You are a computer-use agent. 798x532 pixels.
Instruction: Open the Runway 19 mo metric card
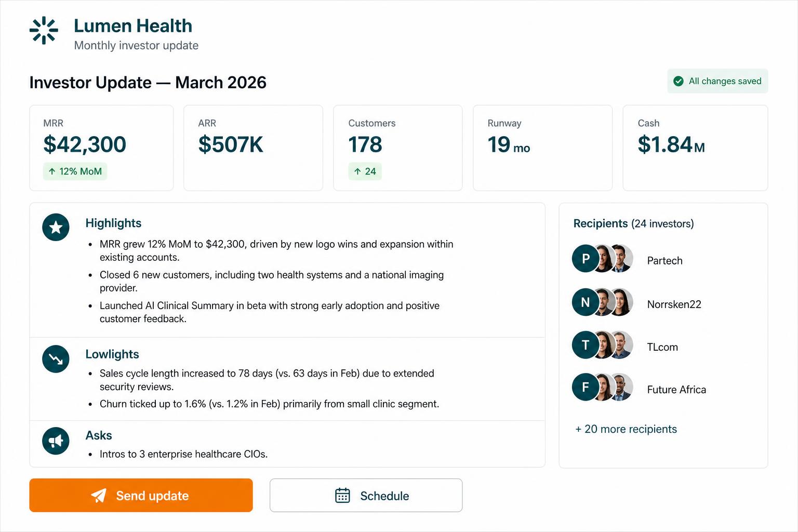542,148
